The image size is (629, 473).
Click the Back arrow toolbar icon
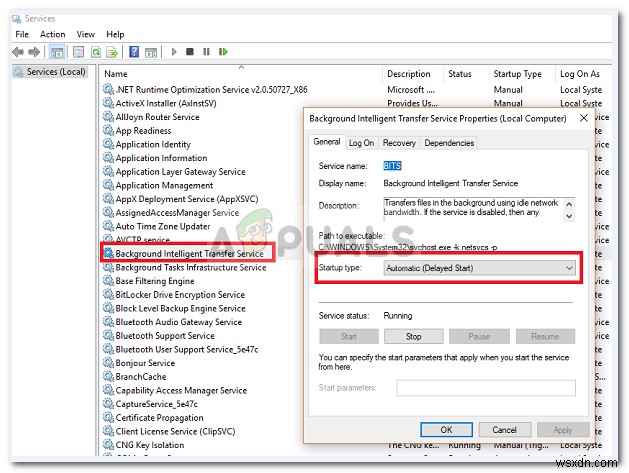pos(18,52)
